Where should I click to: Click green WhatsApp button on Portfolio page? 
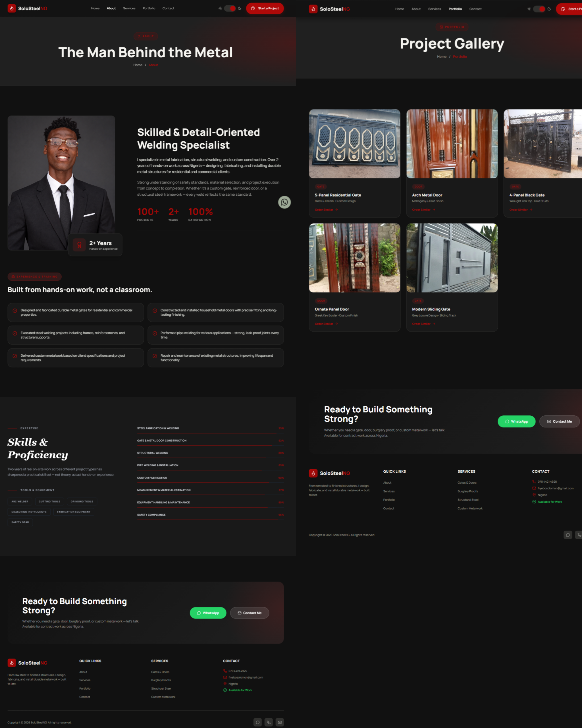516,421
